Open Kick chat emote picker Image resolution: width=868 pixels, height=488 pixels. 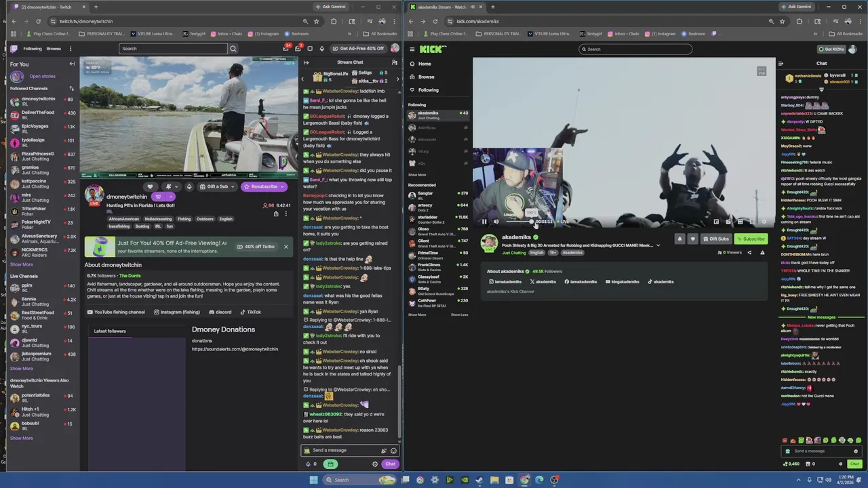pyautogui.click(x=856, y=451)
